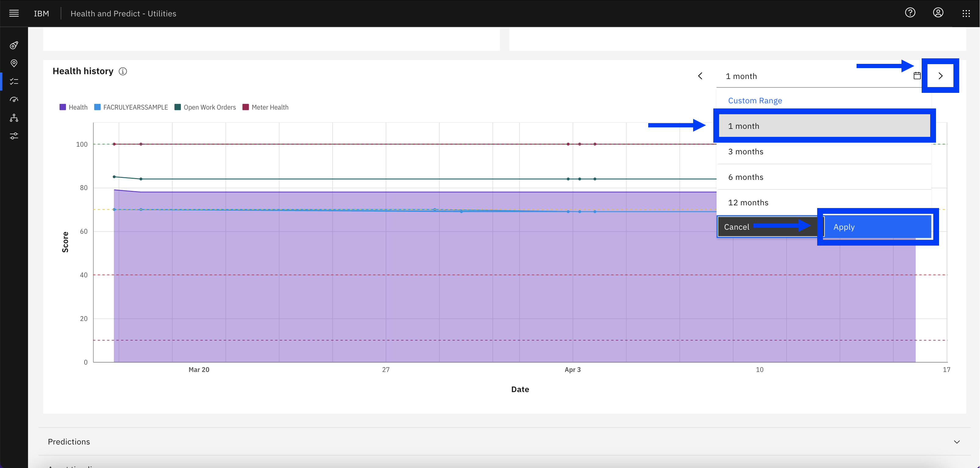The width and height of the screenshot is (980, 468).
Task: Open the map location pin sidebar icon
Action: (14, 63)
